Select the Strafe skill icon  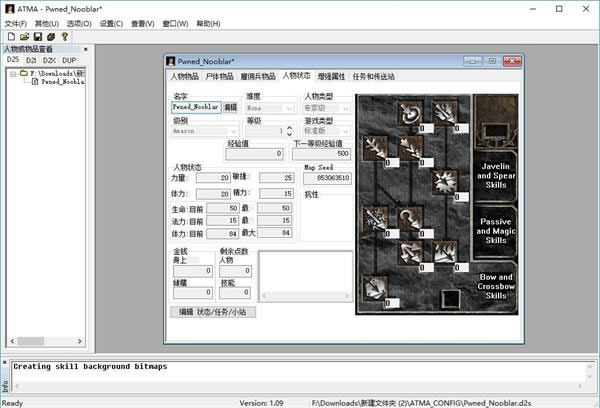pos(410,253)
